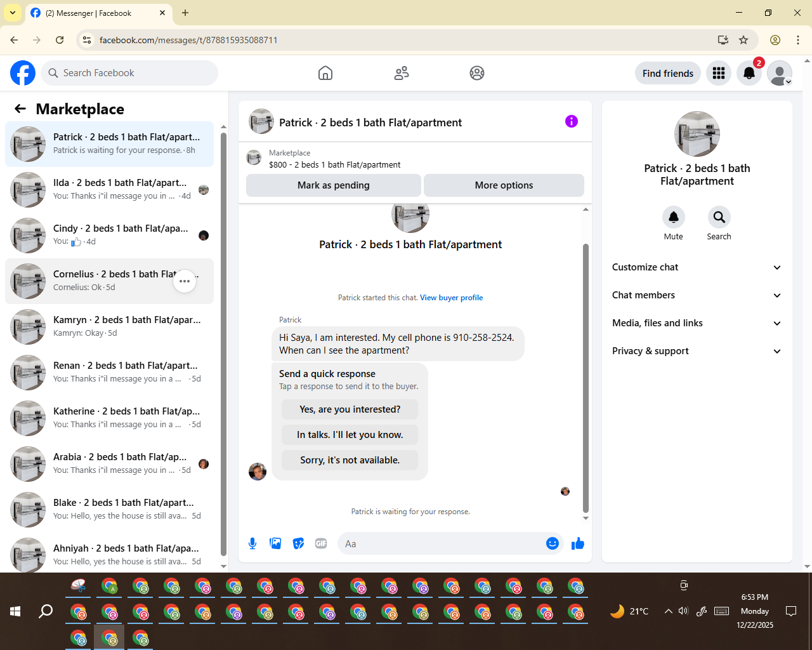Open the Friends icon in top navigation
812x650 pixels.
click(402, 73)
